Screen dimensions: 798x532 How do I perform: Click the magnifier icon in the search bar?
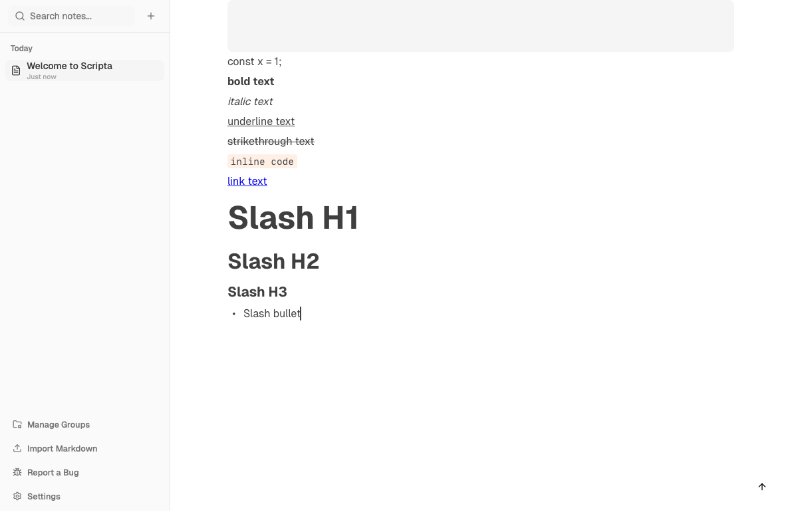[20, 15]
